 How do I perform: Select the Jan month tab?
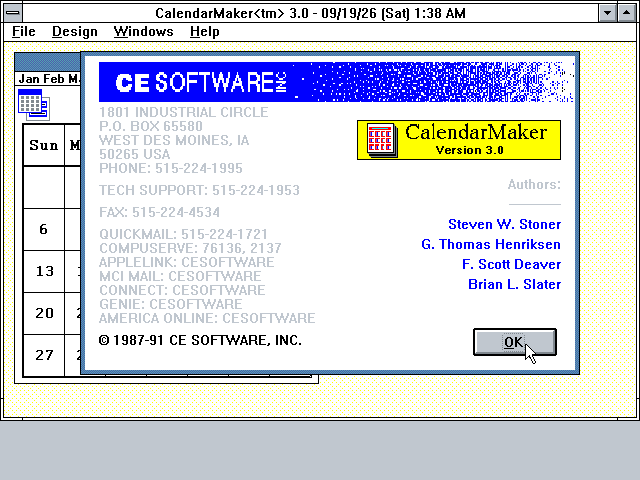click(29, 79)
